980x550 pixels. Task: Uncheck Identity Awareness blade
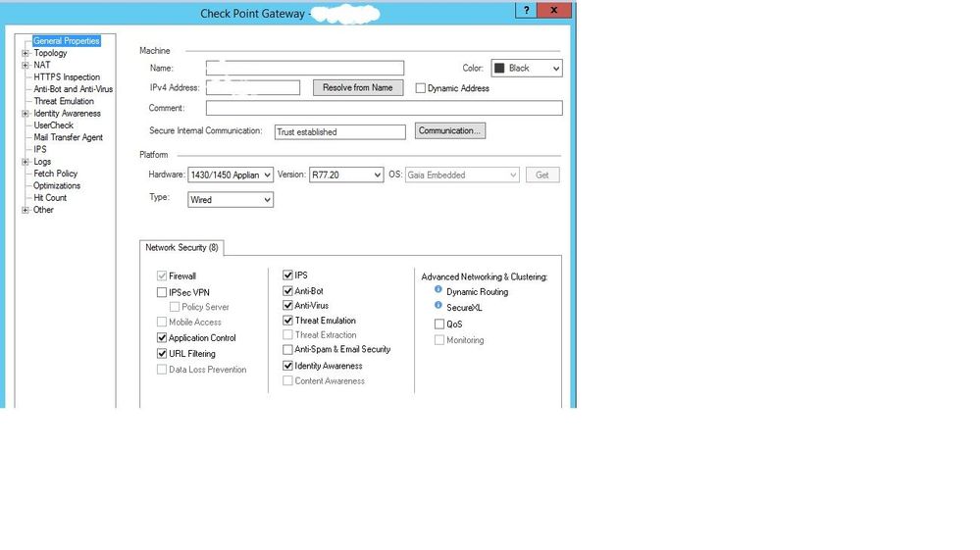pos(287,366)
